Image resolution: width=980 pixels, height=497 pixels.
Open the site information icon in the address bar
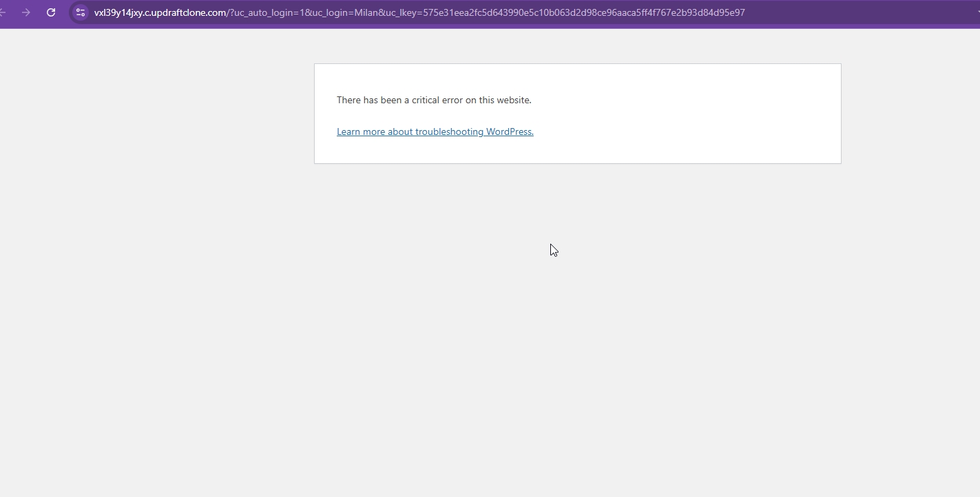tap(81, 12)
